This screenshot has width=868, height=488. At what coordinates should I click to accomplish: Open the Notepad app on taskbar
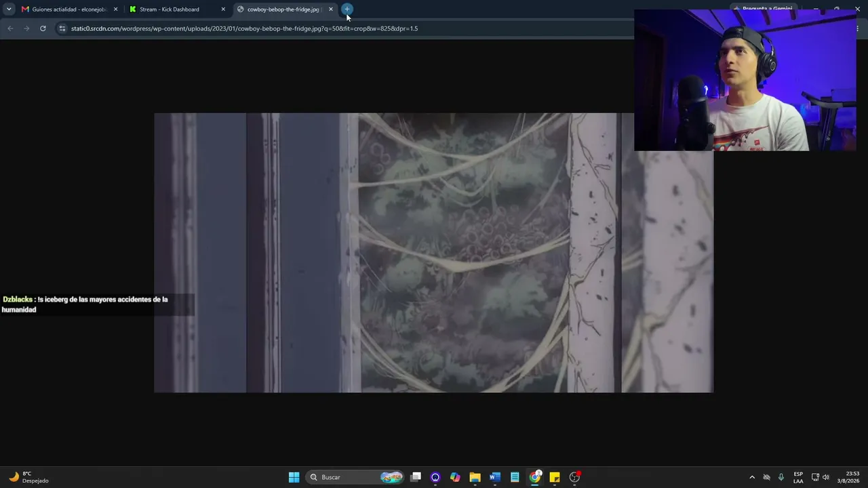point(515,477)
